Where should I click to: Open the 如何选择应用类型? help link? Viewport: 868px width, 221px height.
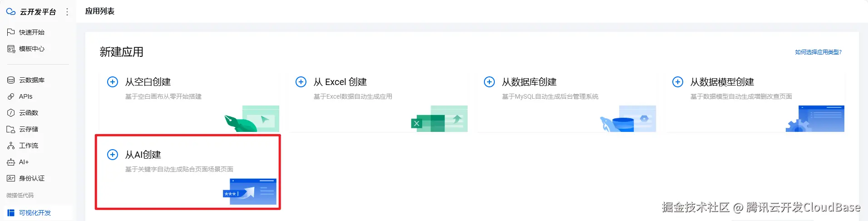(818, 52)
